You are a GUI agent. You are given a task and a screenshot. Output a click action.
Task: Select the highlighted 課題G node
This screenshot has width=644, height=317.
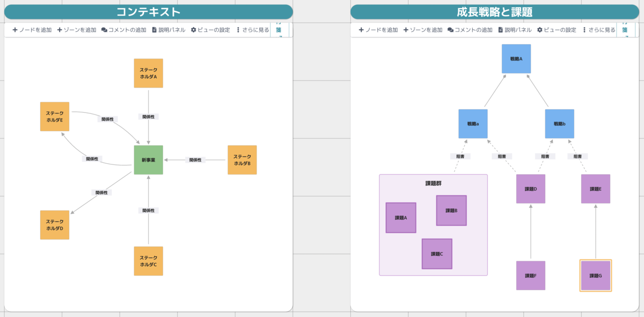pyautogui.click(x=596, y=276)
